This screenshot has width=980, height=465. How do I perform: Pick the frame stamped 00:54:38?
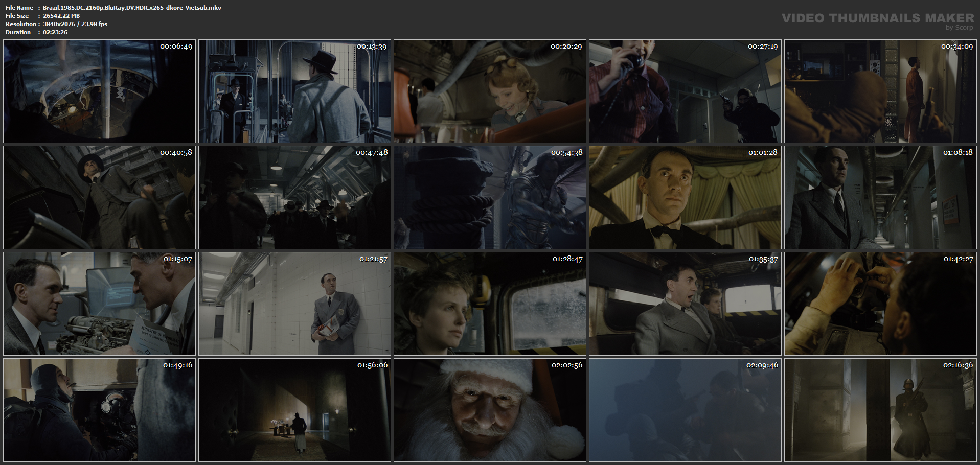(490, 197)
